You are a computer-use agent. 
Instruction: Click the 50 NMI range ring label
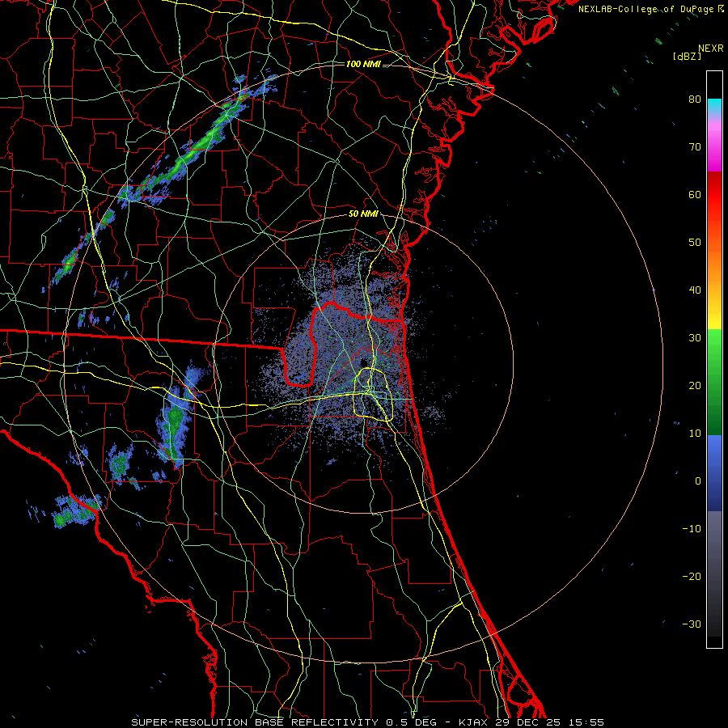coord(363,214)
